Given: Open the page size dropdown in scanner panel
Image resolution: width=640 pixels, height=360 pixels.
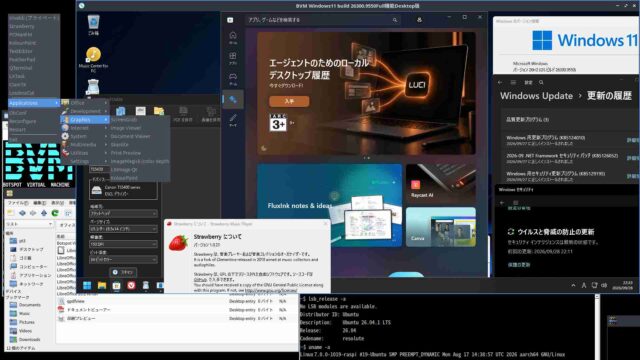Looking at the screenshot, I should [x=123, y=229].
